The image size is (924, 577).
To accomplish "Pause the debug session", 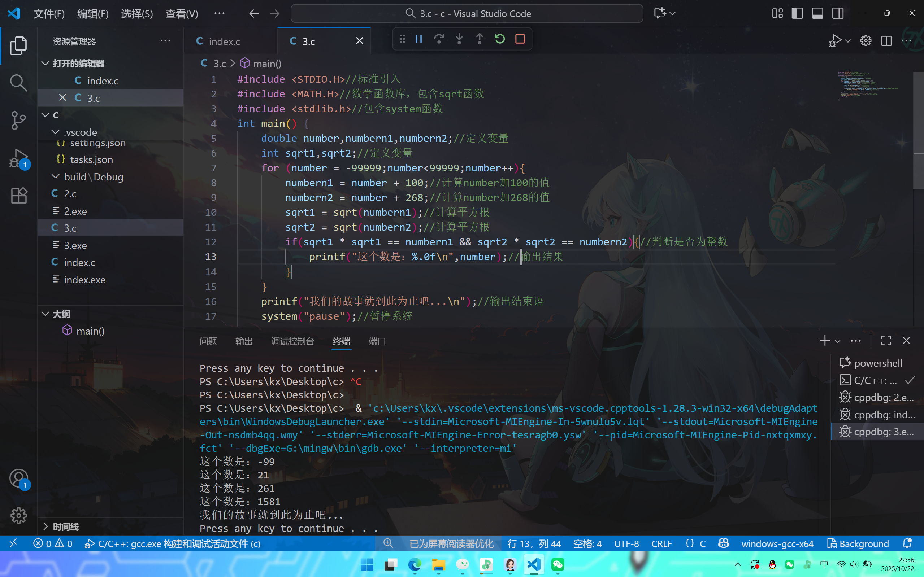I will (419, 39).
